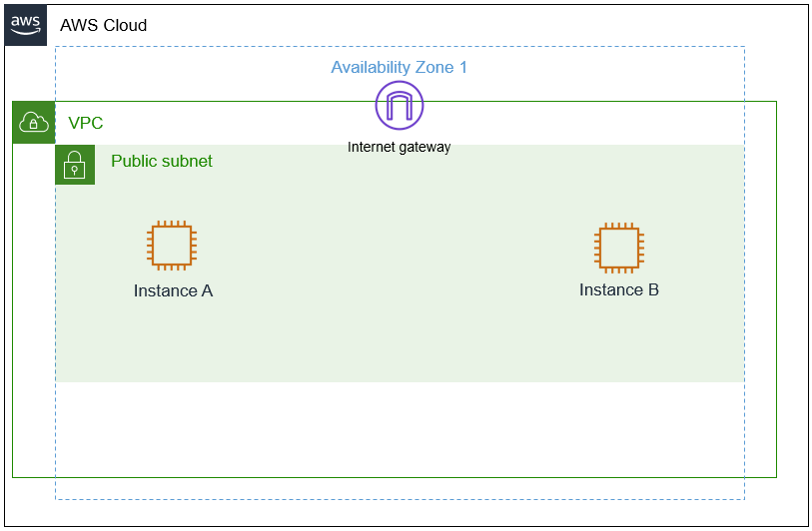The height and width of the screenshot is (531, 812).
Task: Select the Public subnet text label
Action: coord(161,161)
